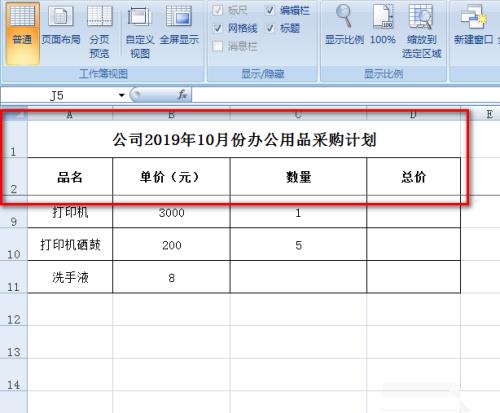Select the 打印机硒鼓 cell
This screenshot has width=500, height=413.
coord(70,245)
